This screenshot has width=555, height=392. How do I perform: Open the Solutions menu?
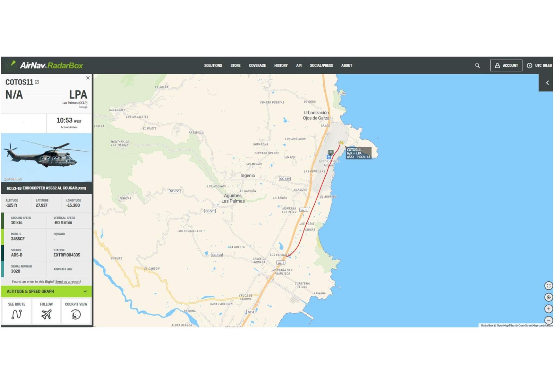coord(213,66)
